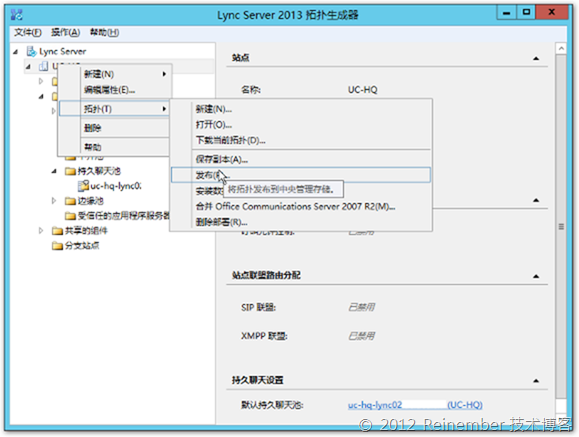Open the 拓扑(T) submenu entry
The image size is (579, 437).
[114, 109]
